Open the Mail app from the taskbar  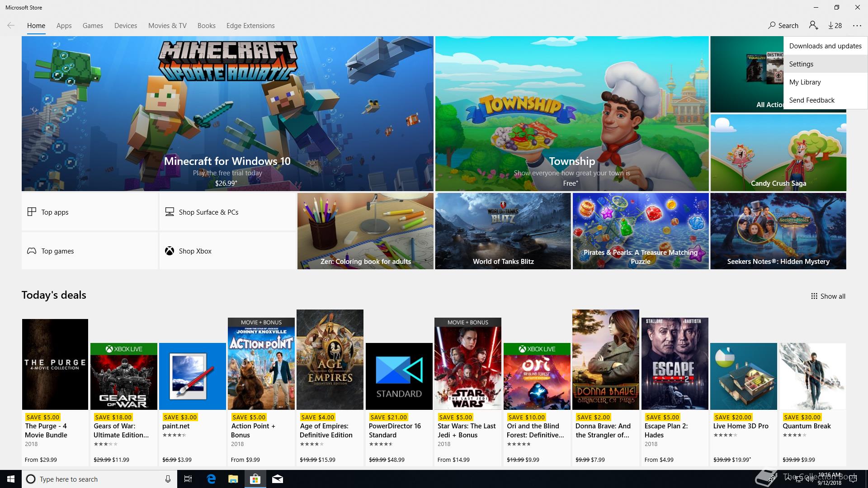278,479
